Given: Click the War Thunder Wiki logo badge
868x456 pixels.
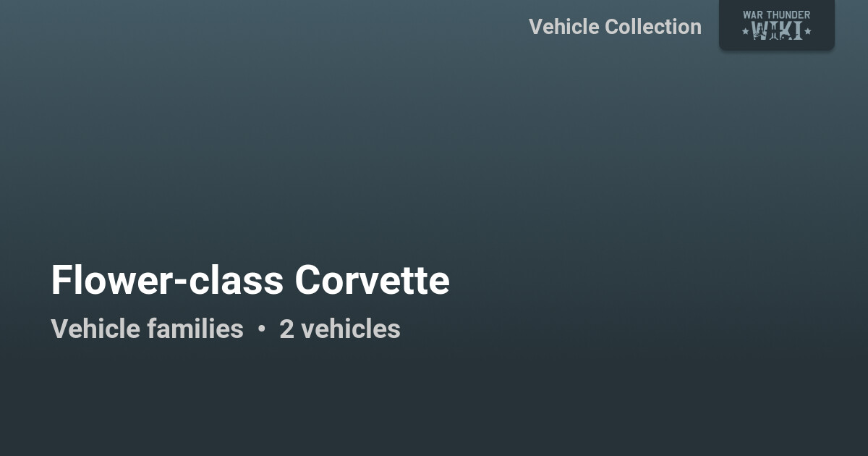Looking at the screenshot, I should (x=776, y=24).
